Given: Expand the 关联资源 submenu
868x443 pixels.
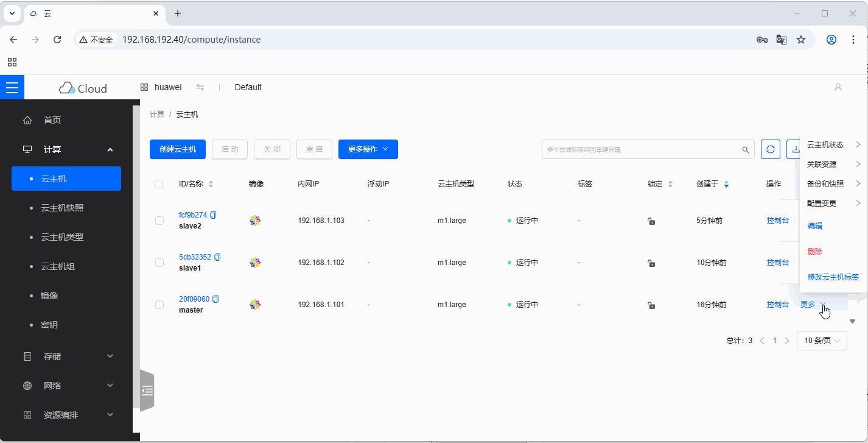Looking at the screenshot, I should pyautogui.click(x=833, y=165).
